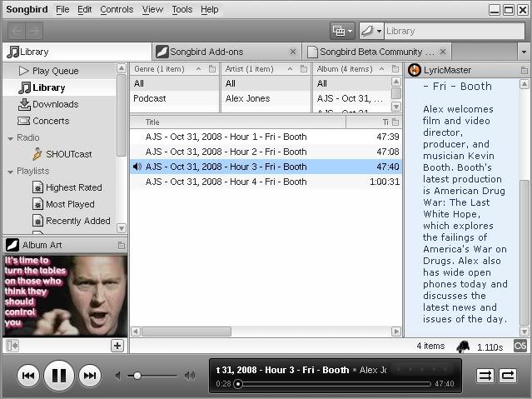Sort by the Album filter header
Image resolution: width=532 pixels, height=399 pixels.
(x=351, y=69)
